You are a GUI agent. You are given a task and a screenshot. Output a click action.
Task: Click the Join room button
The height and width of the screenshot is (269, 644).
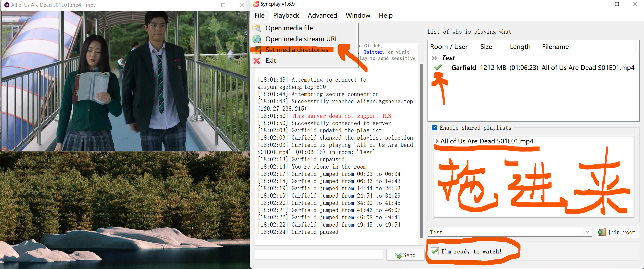click(617, 232)
